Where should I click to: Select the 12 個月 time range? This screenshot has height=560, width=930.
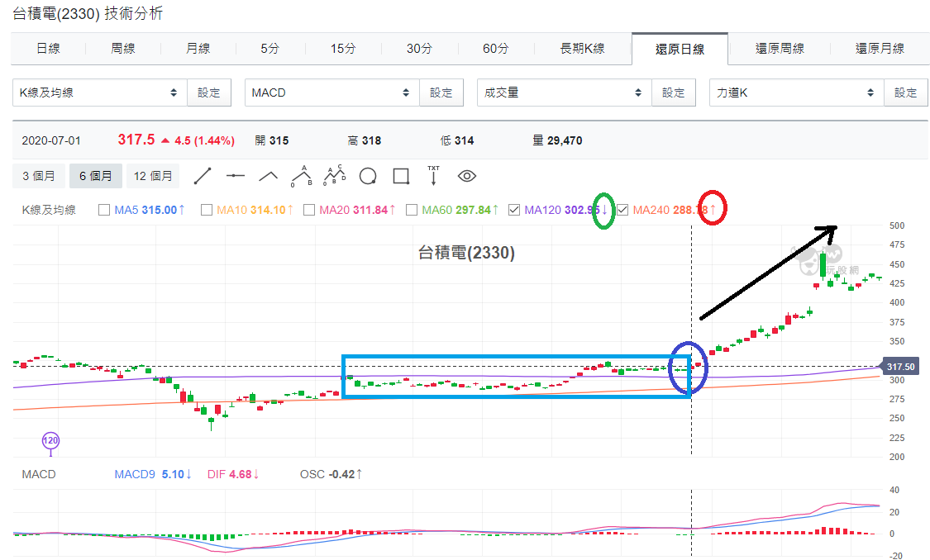point(153,176)
